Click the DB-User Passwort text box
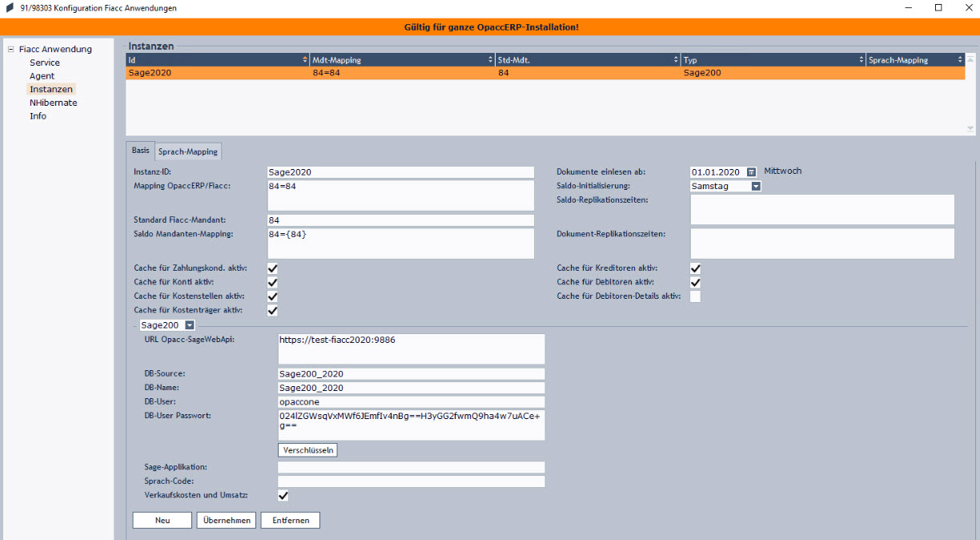Screen dimensions: 980x540 pos(412,425)
